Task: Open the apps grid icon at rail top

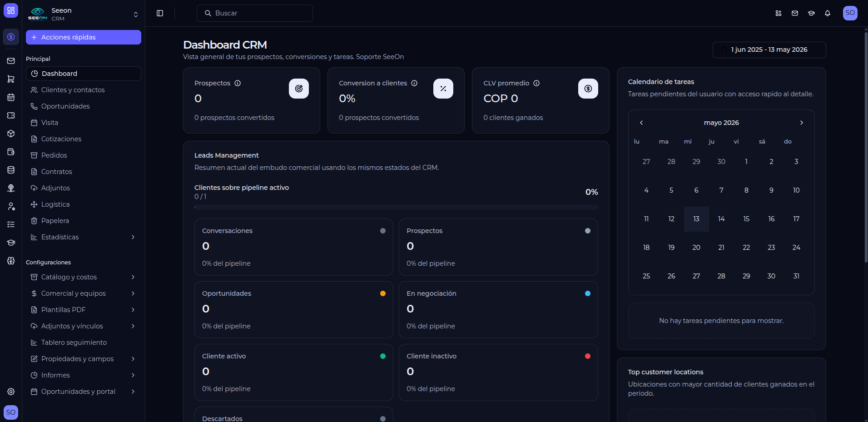Action: (11, 10)
